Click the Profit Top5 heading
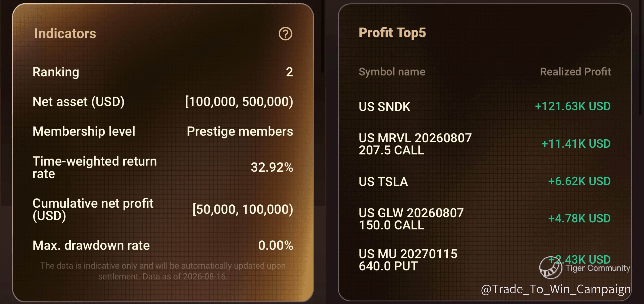 pyautogui.click(x=392, y=33)
